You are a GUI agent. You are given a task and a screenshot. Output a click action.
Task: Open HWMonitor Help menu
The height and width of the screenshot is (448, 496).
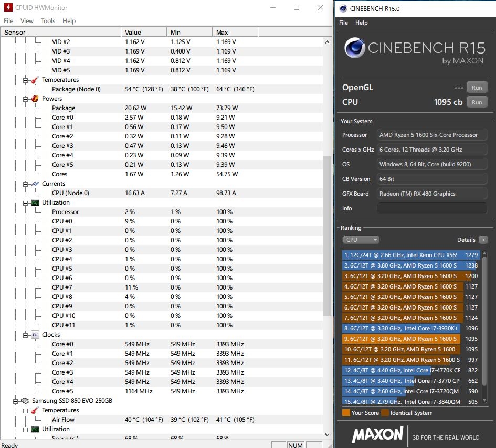[x=69, y=21]
